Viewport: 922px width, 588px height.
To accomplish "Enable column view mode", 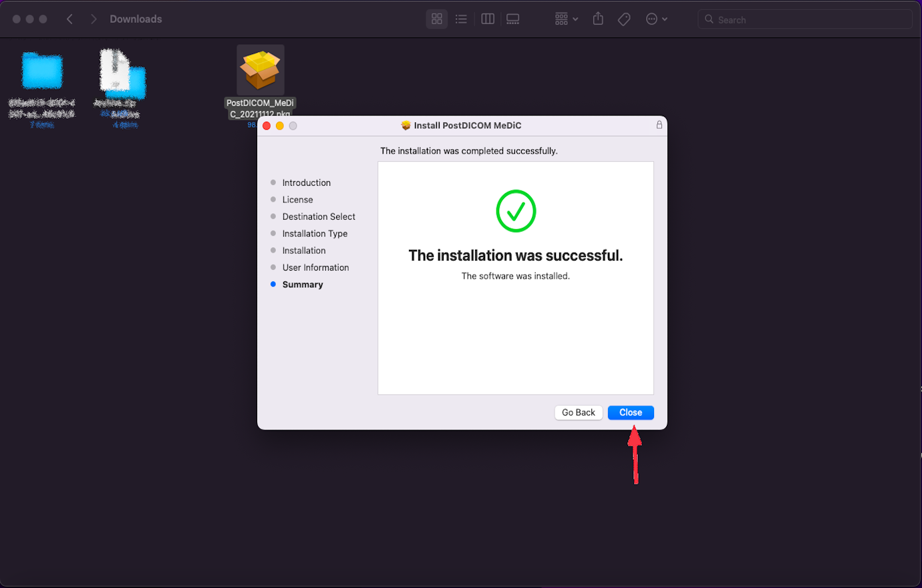I will [487, 19].
